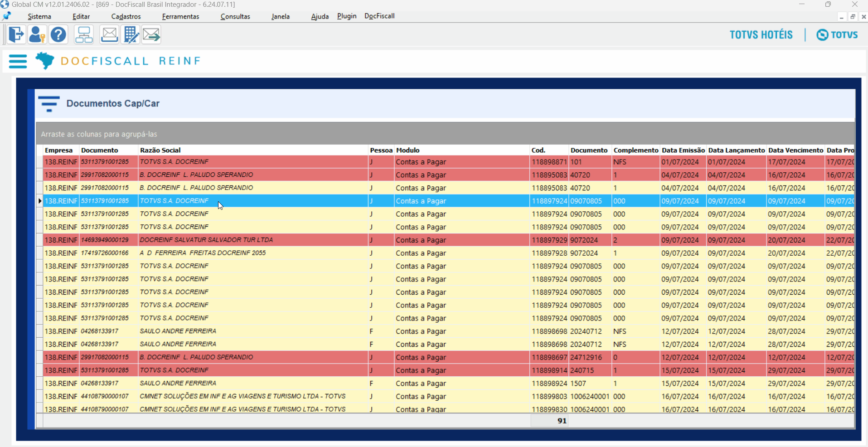Sort by Data Vencimento column header
Image resolution: width=868 pixels, height=447 pixels.
click(796, 150)
